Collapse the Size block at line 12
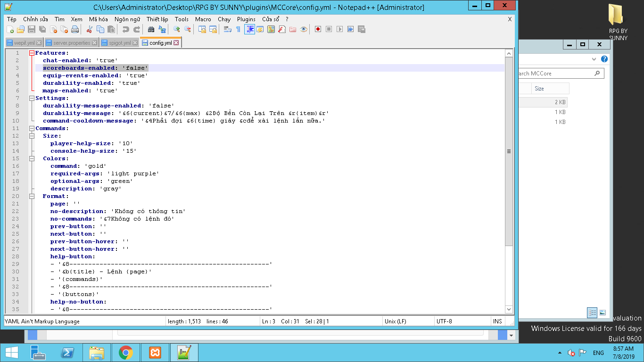 [32, 136]
